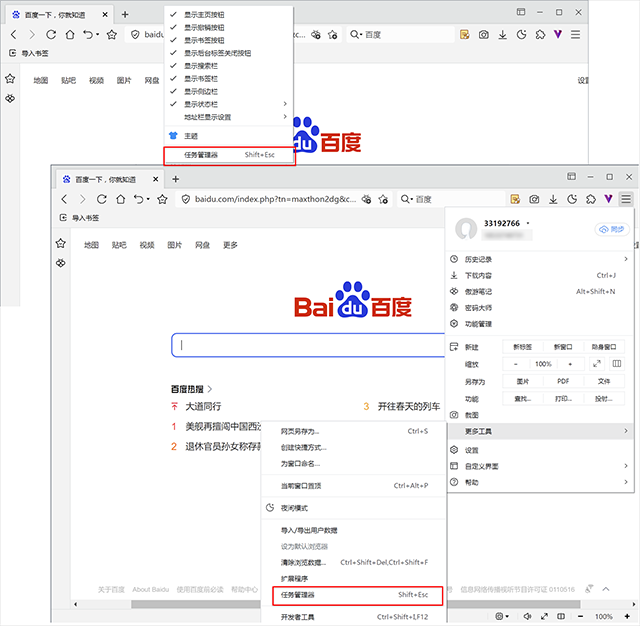Click horizontal scrollbar right arrow

pos(633,604)
